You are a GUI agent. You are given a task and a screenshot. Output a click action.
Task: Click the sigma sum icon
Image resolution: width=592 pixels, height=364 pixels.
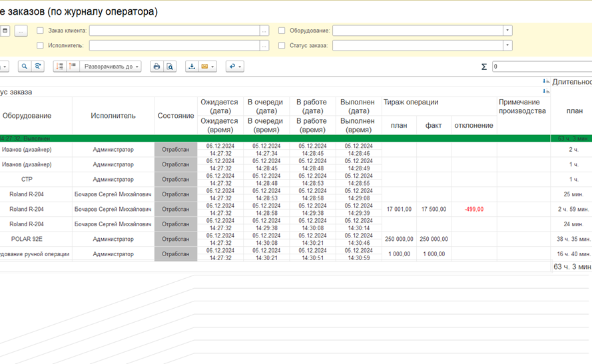483,67
